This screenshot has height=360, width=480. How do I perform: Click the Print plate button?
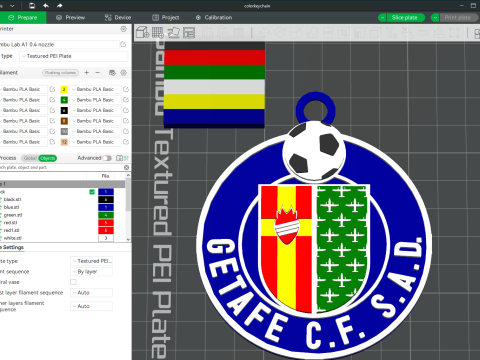coord(459,18)
